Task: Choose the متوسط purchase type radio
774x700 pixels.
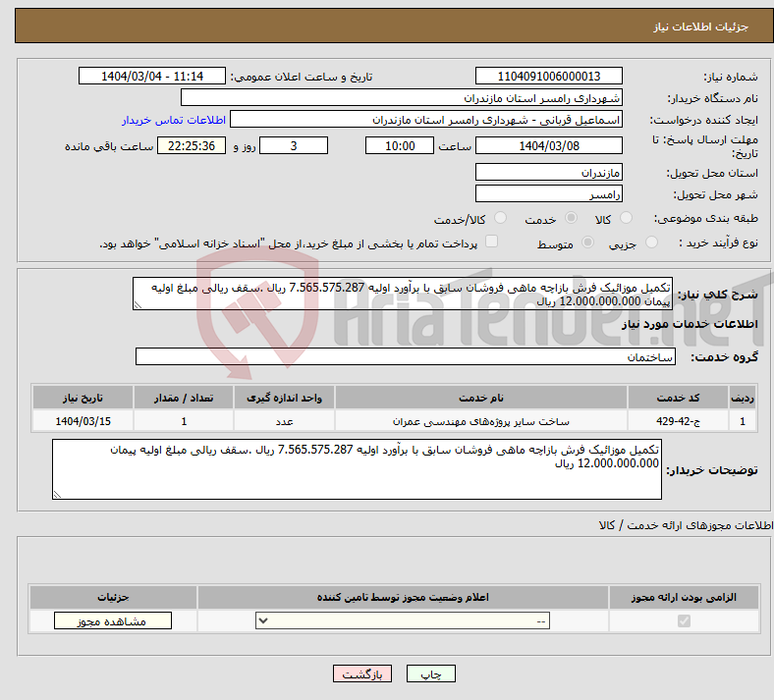Action: tap(588, 242)
